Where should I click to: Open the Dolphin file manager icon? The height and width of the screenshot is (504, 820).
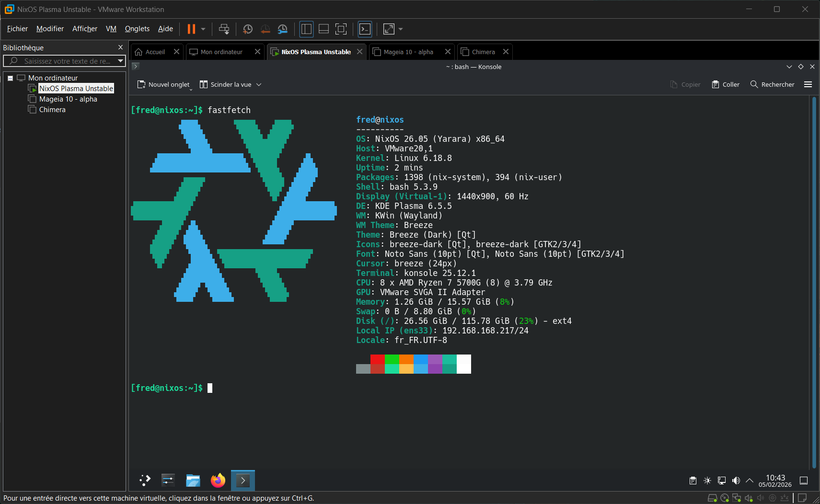point(193,480)
